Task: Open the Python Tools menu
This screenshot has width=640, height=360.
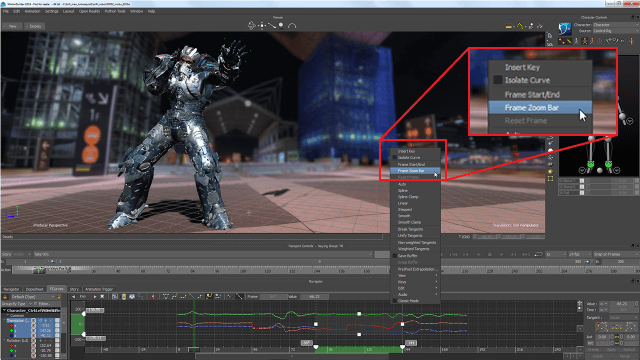Action: point(115,11)
